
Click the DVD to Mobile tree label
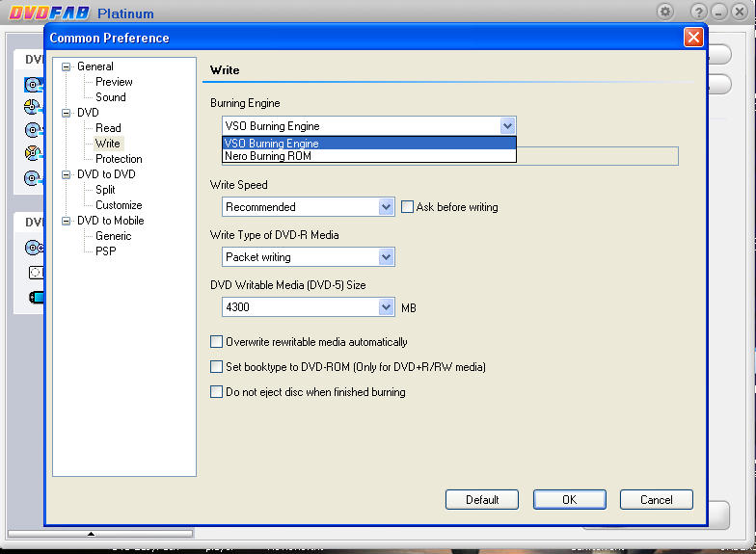110,221
